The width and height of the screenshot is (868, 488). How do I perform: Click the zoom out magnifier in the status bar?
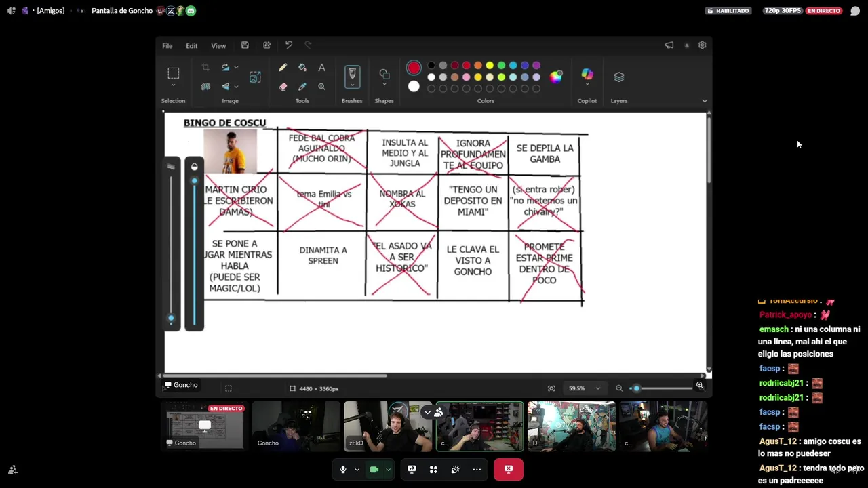pos(619,388)
